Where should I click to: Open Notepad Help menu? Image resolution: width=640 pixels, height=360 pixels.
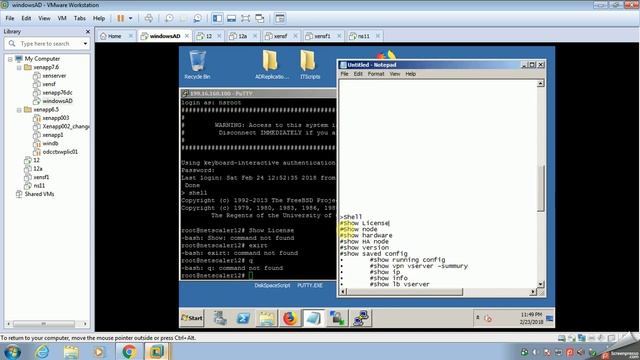[411, 74]
